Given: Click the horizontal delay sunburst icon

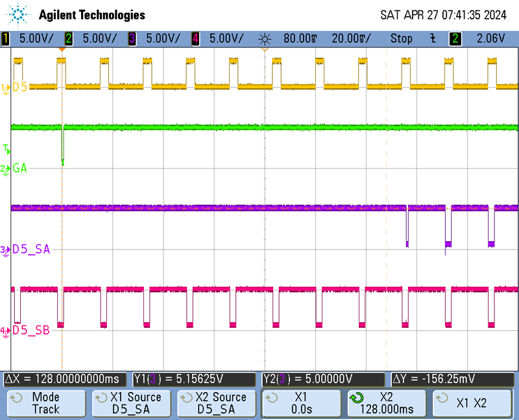Looking at the screenshot, I should click(265, 38).
